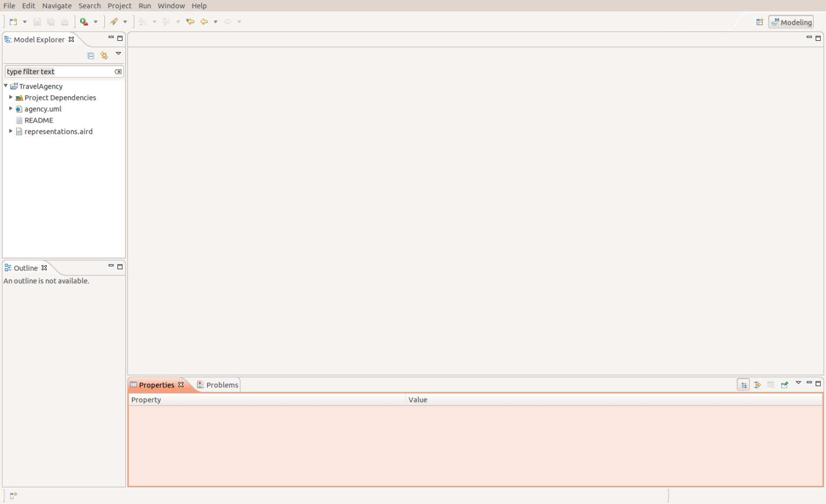Open the Open Perspective icon near Modeling
The width and height of the screenshot is (826, 504).
pos(760,21)
